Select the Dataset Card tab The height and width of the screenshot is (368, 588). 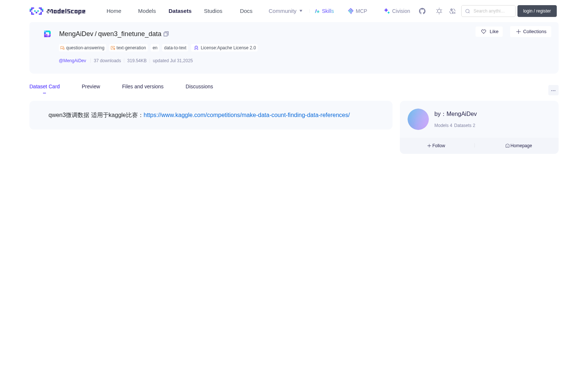pyautogui.click(x=44, y=86)
